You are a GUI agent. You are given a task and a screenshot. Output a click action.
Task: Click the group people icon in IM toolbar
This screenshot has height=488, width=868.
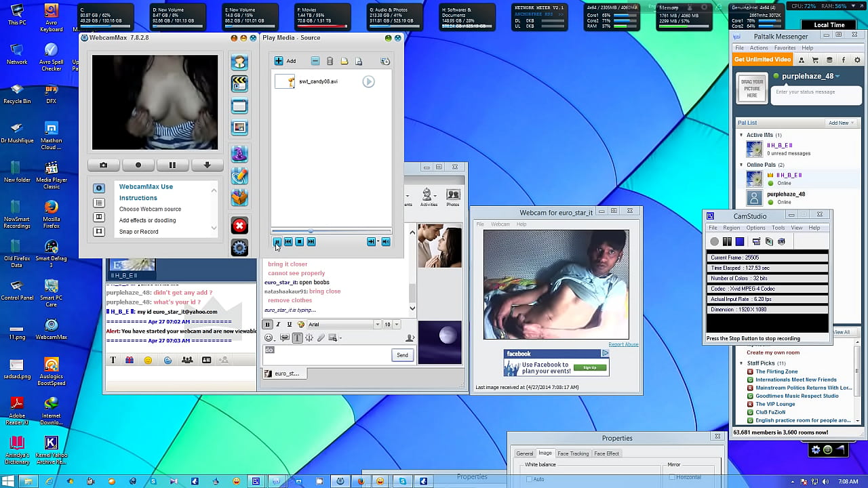tap(187, 360)
